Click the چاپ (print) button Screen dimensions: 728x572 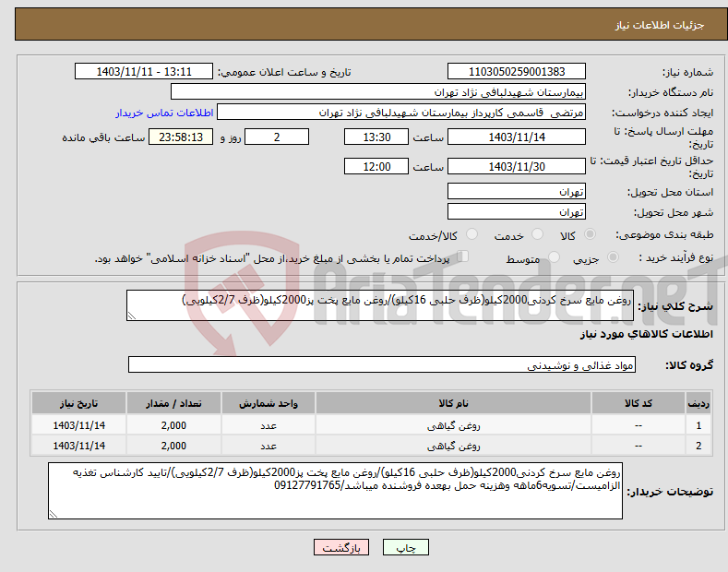[405, 547]
